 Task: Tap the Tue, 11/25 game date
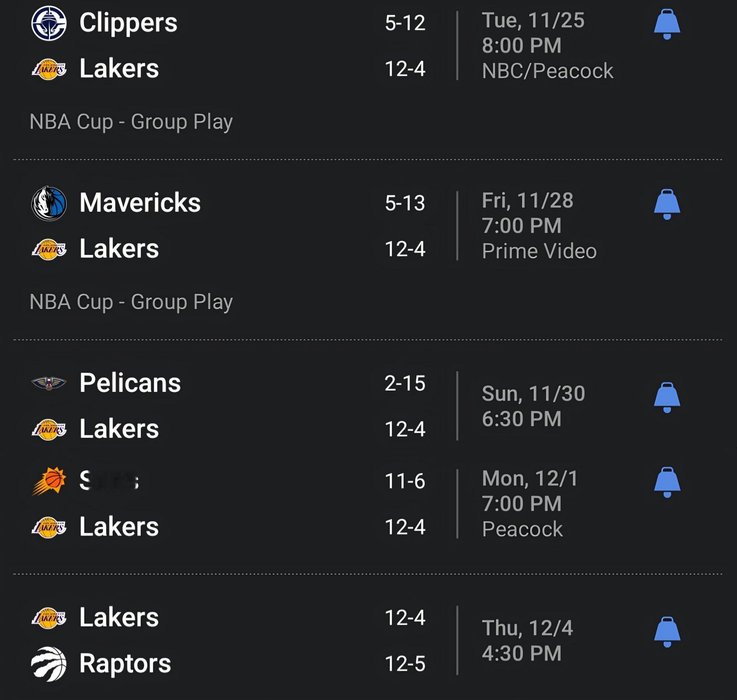click(x=533, y=20)
